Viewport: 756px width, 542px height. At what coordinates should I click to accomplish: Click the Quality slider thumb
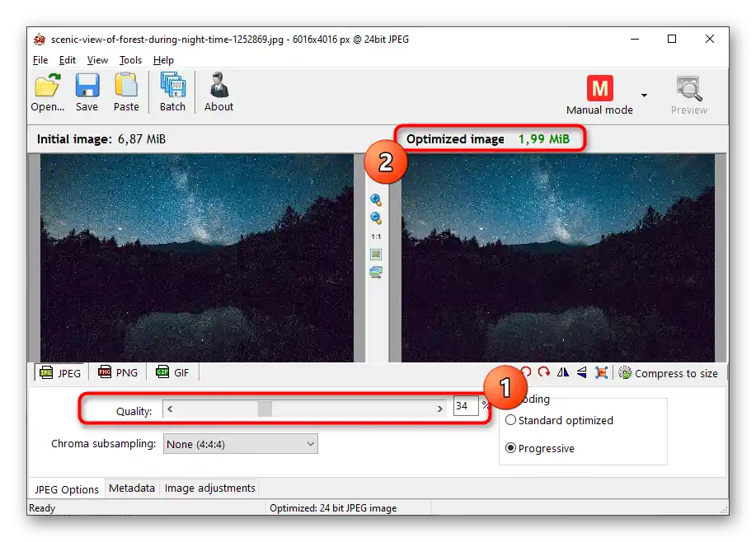point(265,409)
